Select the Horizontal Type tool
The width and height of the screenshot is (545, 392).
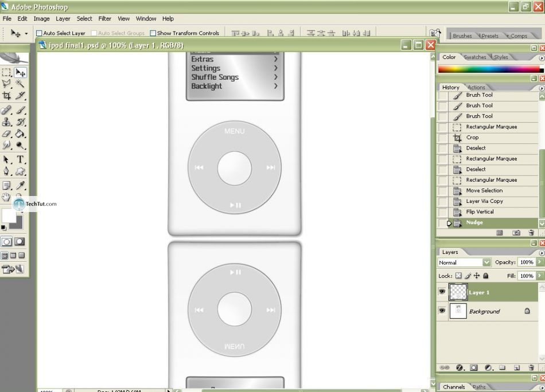pos(20,159)
